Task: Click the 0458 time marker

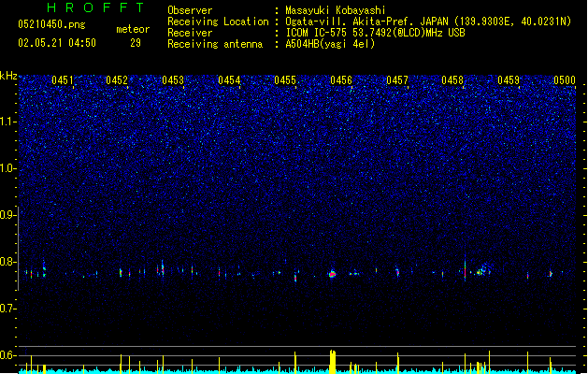Action: [452, 80]
